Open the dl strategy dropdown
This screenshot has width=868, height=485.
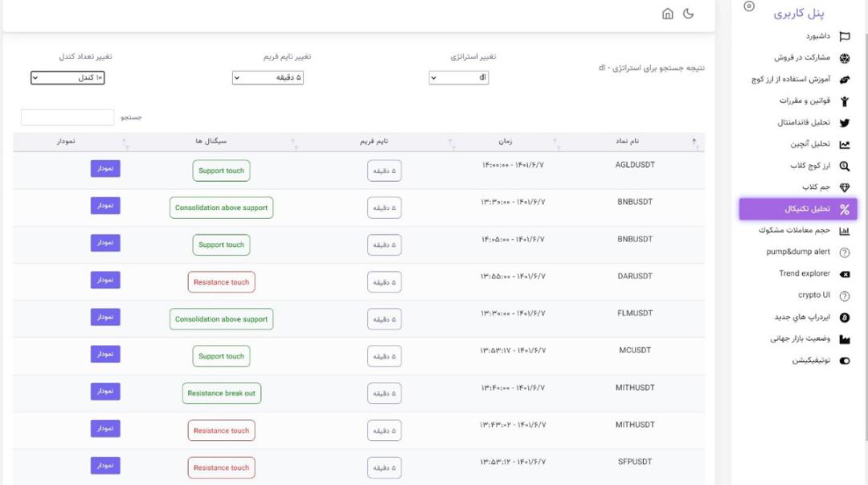[x=458, y=77]
